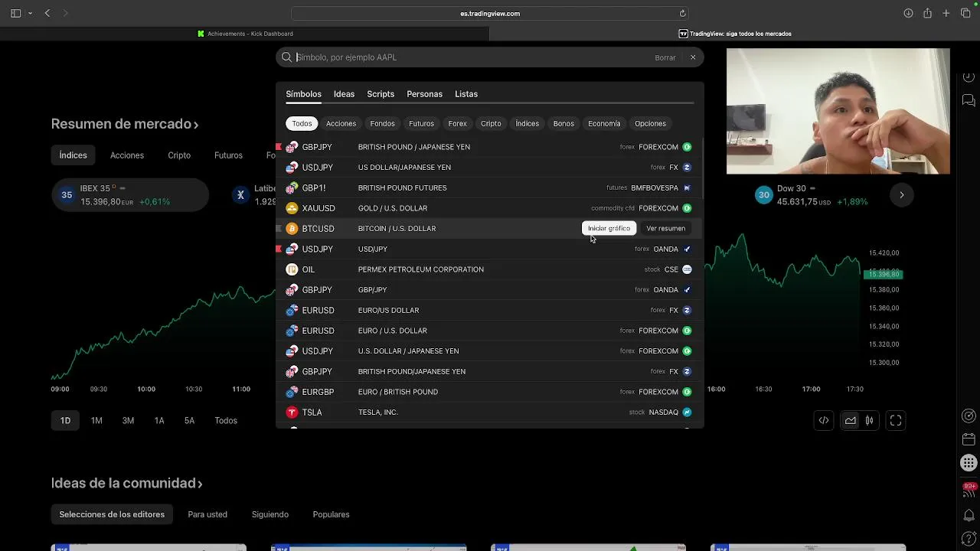980x551 pixels.
Task: Select the Cripto filter chip in search
Action: (491, 123)
